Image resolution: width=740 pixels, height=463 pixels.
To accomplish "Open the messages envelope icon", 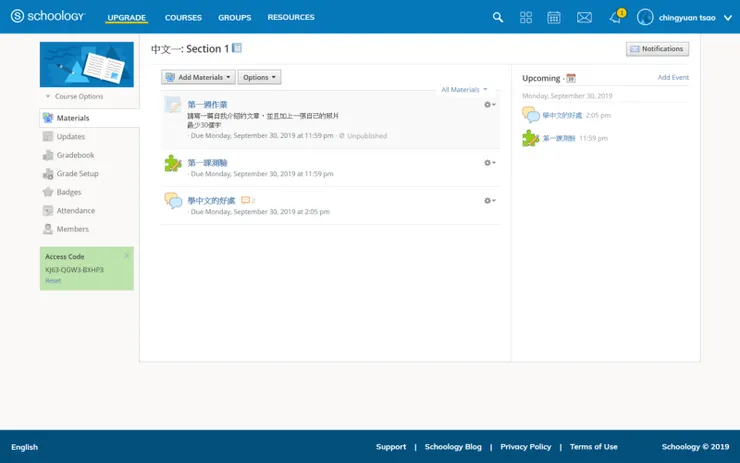I will (584, 17).
